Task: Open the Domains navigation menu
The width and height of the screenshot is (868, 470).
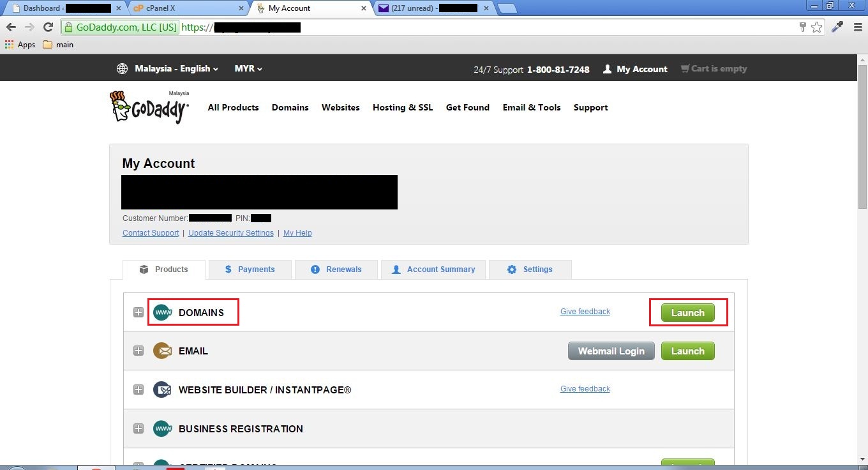Action: point(290,107)
